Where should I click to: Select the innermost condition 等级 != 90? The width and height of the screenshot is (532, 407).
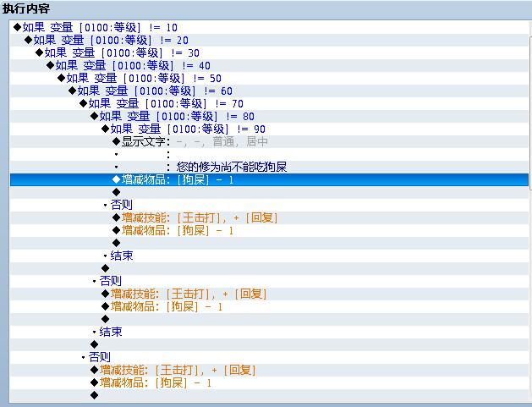[x=269, y=129]
